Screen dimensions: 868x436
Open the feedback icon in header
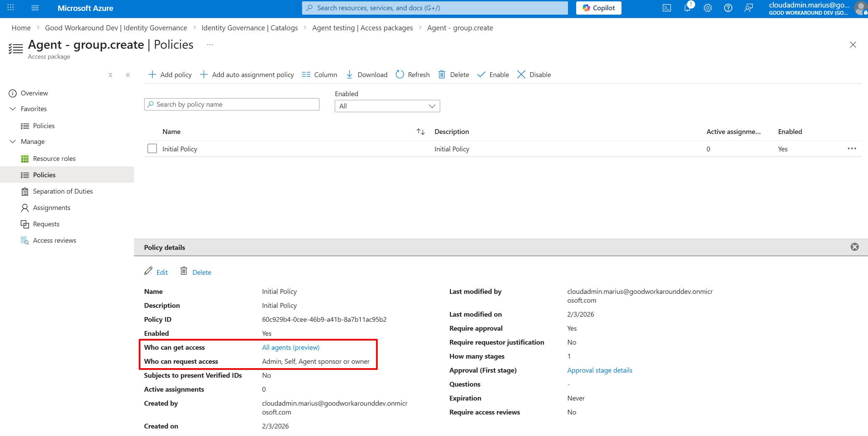[x=748, y=8]
